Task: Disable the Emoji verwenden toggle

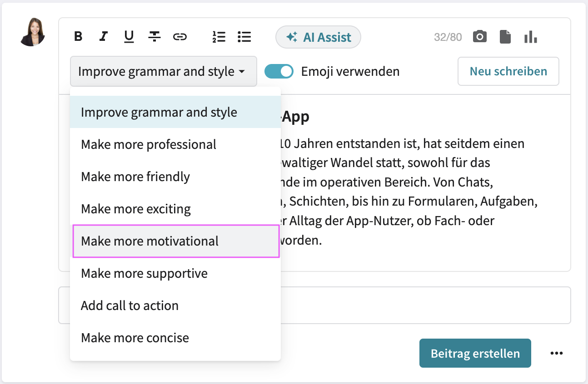Action: [x=279, y=71]
